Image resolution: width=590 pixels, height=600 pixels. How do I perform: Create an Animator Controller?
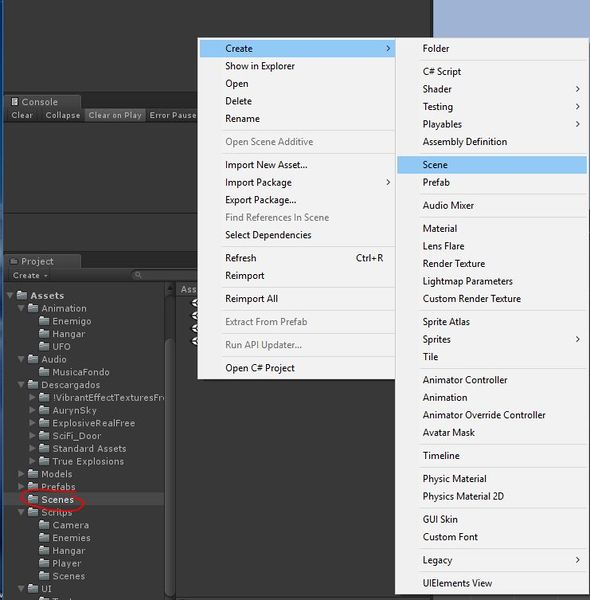coord(492,380)
